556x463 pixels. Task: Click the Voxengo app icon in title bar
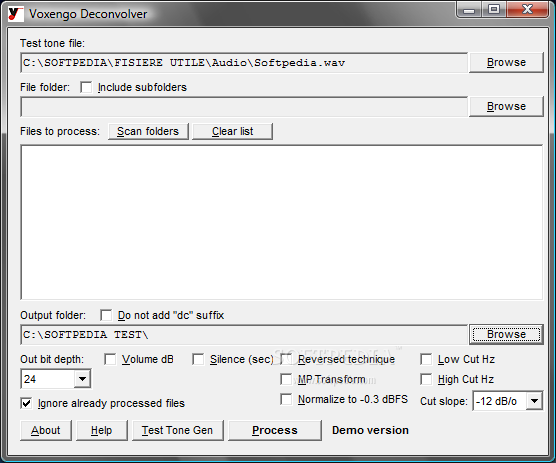(x=16, y=14)
